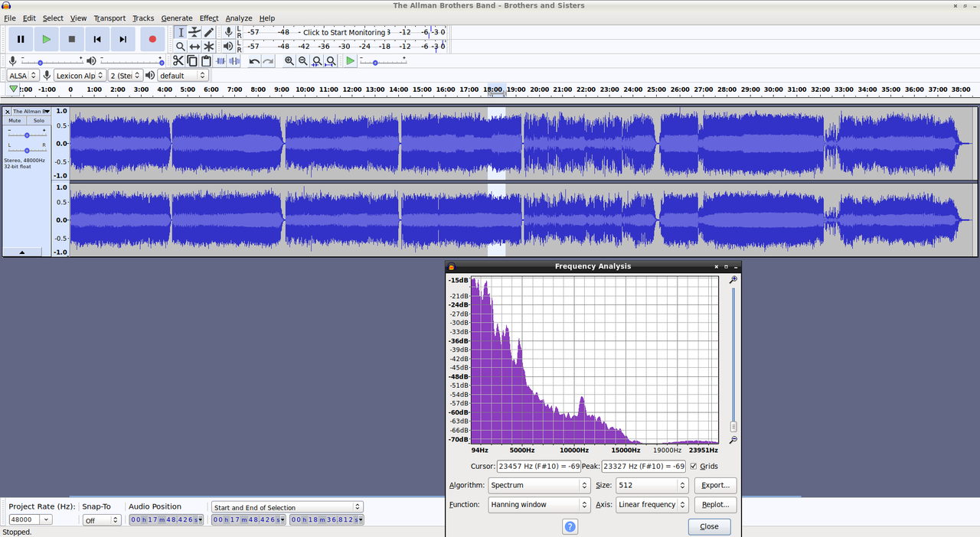Click the Replot... button
The width and height of the screenshot is (980, 537).
pos(716,505)
